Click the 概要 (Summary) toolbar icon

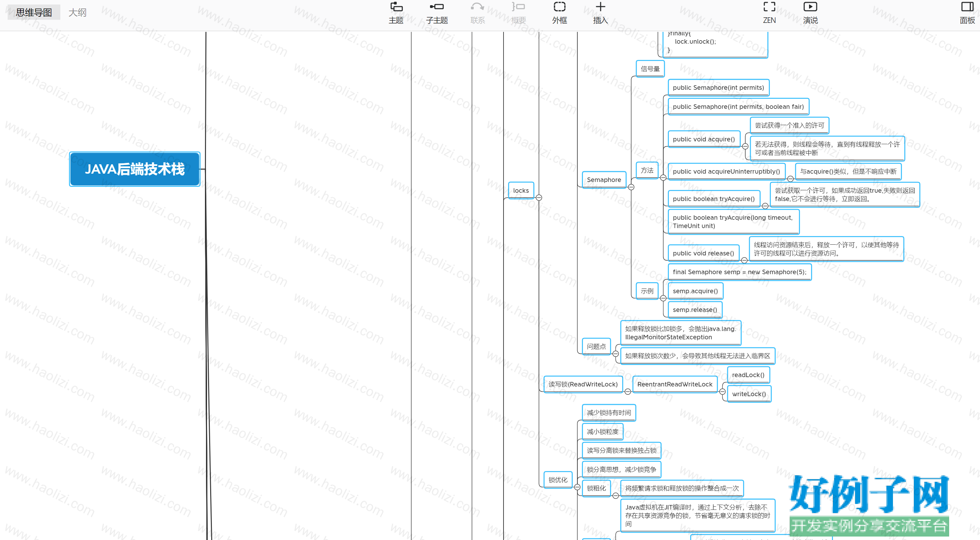[518, 7]
